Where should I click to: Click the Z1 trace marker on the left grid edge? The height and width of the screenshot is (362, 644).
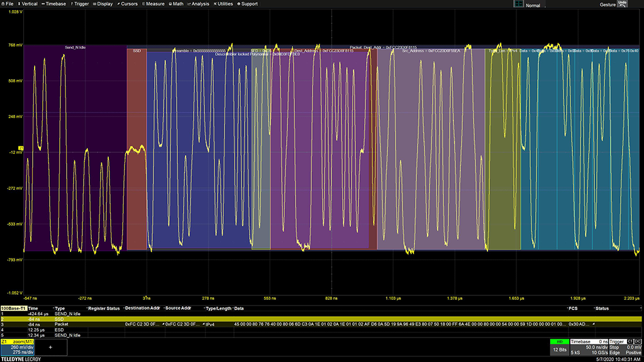tap(21, 148)
